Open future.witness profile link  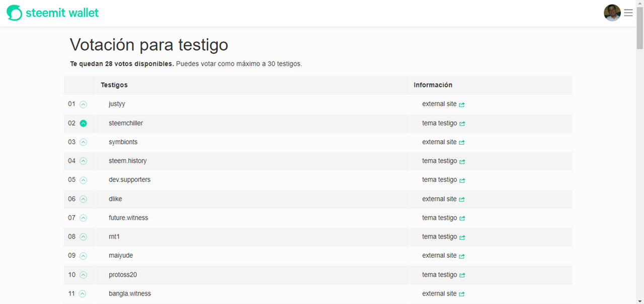128,218
